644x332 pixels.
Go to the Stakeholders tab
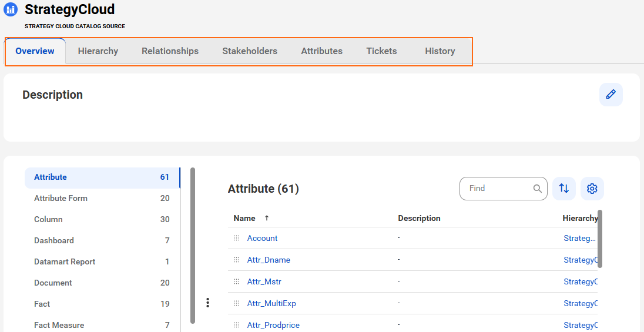click(x=250, y=51)
